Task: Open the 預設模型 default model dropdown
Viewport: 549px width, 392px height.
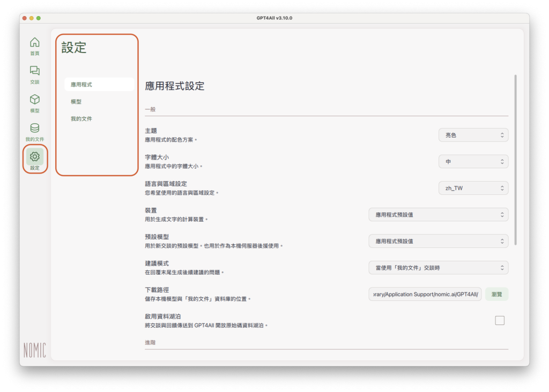Action: point(438,241)
